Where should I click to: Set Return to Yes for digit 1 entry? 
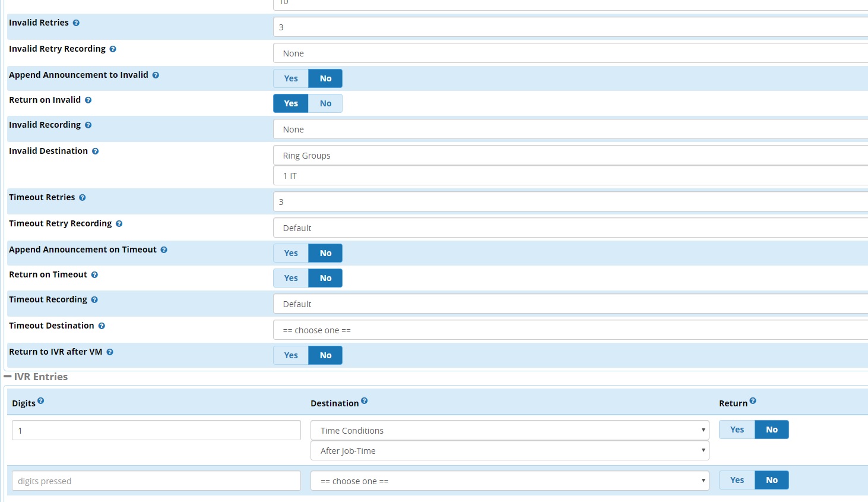[737, 430]
